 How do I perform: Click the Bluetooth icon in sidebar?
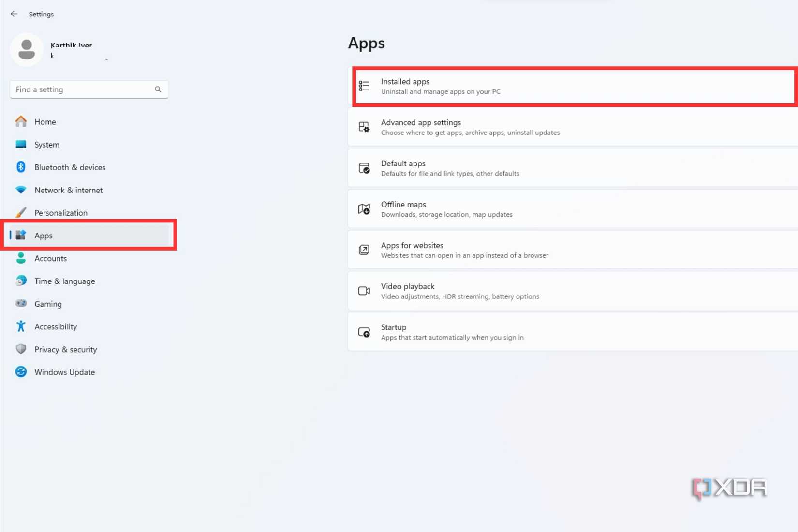pyautogui.click(x=21, y=167)
